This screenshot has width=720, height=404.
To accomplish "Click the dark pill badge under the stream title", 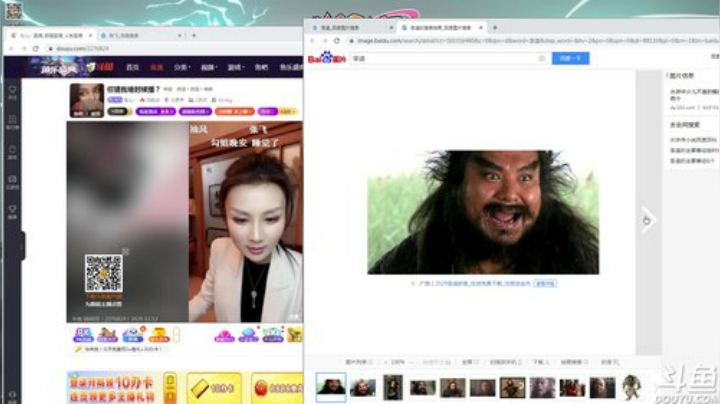I will tap(118, 111).
